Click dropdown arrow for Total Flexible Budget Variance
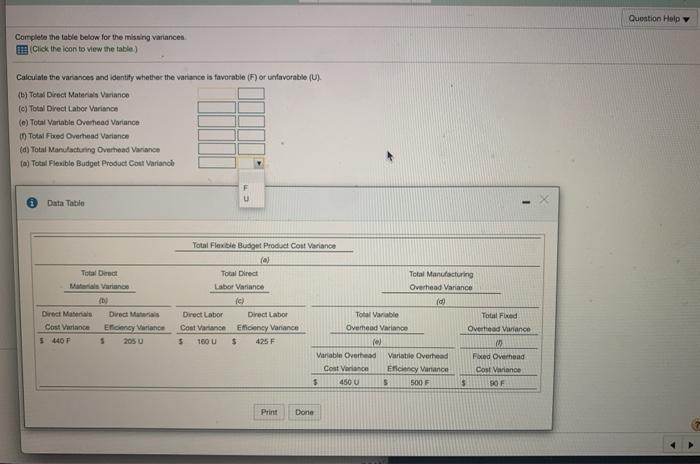 point(259,163)
